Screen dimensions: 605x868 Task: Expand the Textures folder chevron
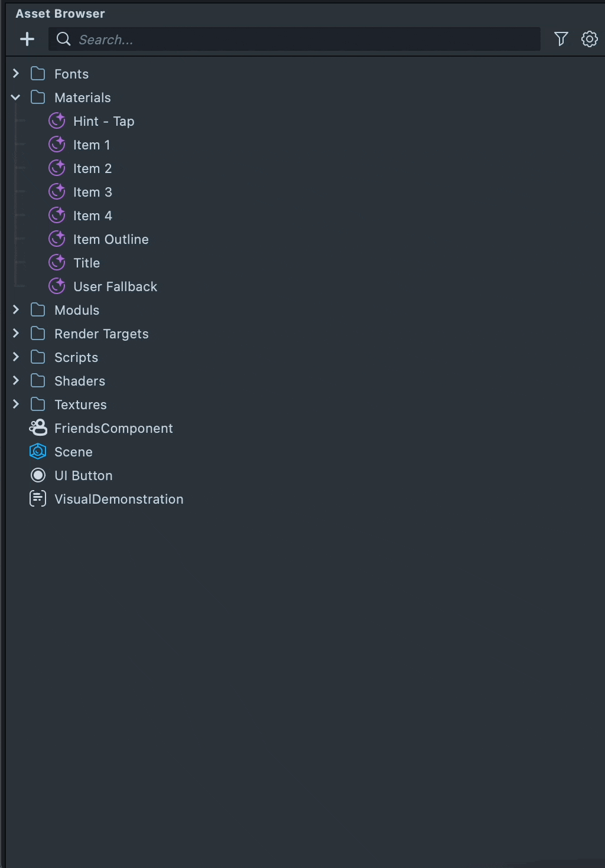[16, 404]
